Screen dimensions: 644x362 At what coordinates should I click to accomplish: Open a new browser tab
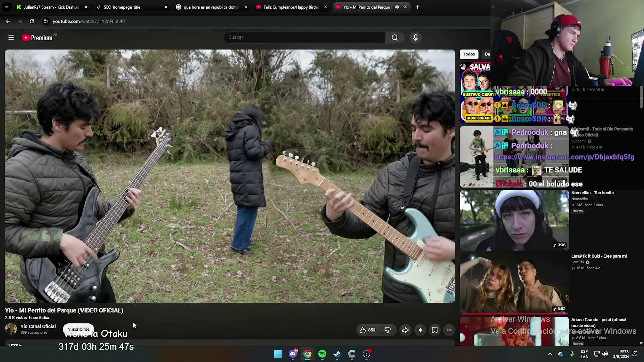417,7
